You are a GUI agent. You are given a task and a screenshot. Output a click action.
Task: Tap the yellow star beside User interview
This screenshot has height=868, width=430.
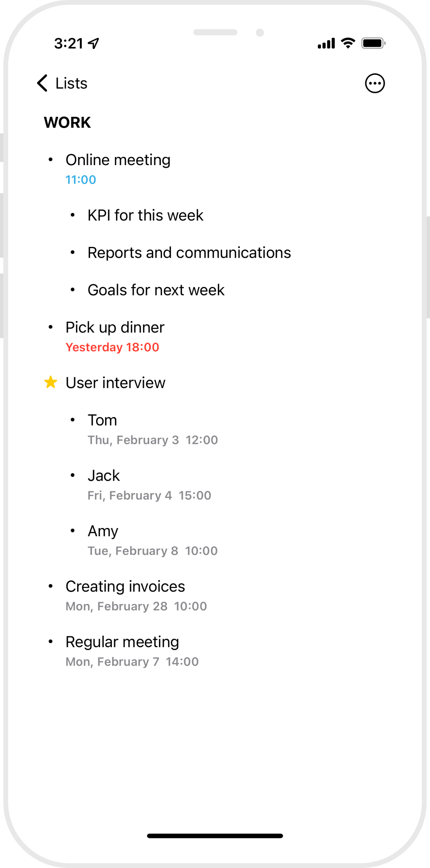pos(51,382)
